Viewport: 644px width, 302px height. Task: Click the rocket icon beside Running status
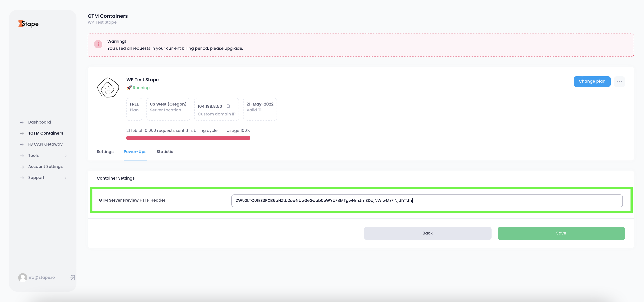point(129,88)
